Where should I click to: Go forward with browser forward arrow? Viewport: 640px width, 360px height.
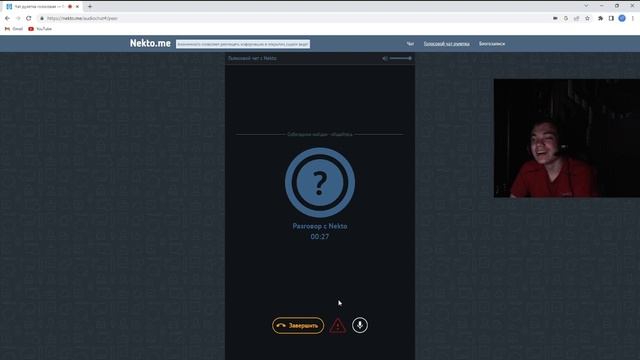pos(18,18)
